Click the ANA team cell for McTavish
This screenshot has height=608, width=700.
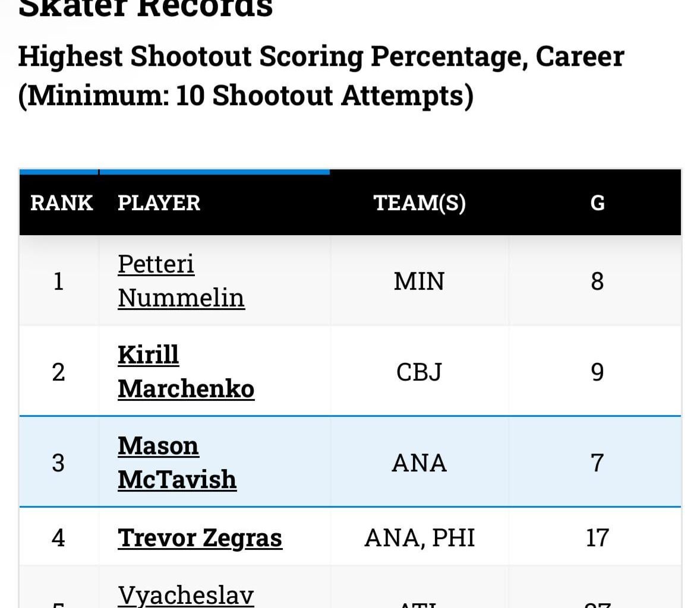tap(419, 461)
